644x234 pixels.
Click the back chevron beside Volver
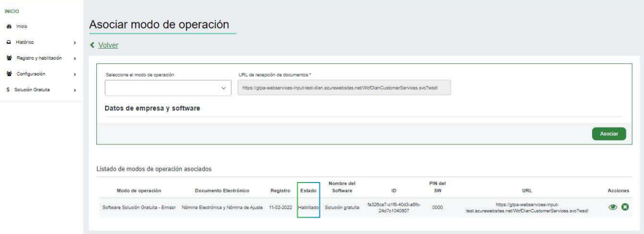(92, 45)
